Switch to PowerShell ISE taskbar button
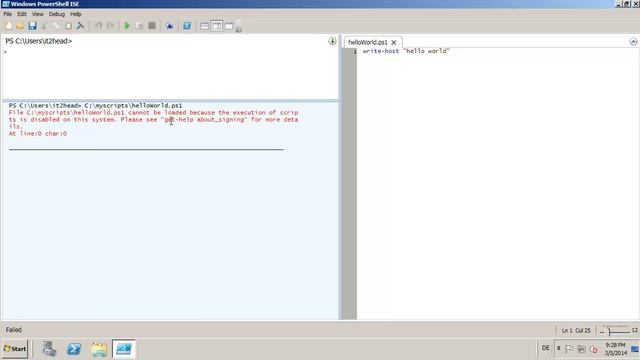The image size is (640, 360). coord(124,349)
